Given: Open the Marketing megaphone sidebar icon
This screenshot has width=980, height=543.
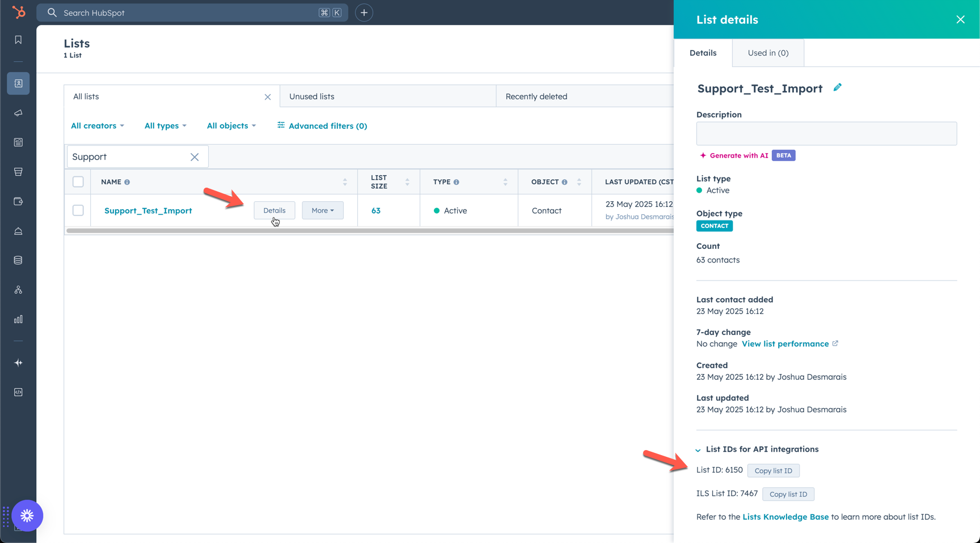Looking at the screenshot, I should [18, 113].
